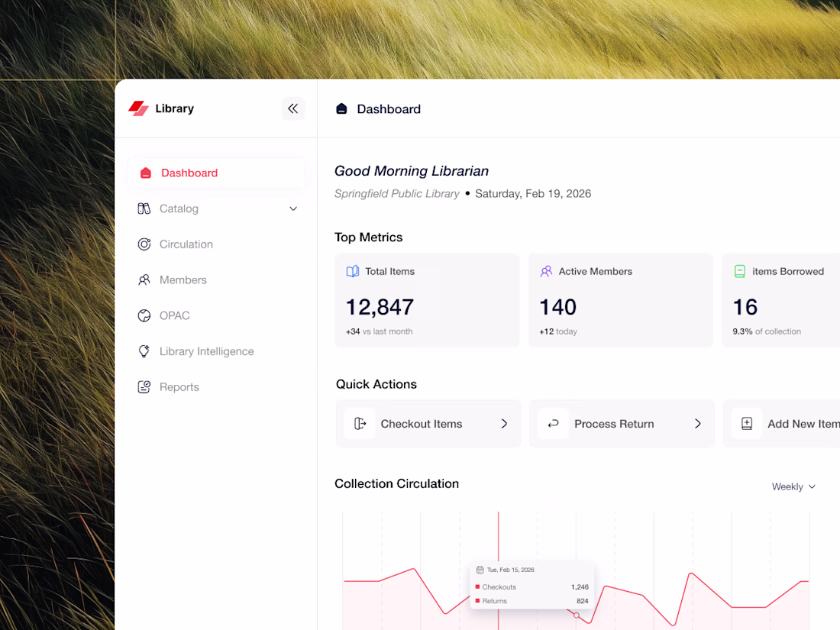This screenshot has height=630, width=840.
Task: Click the 16 items borrowed value
Action: (745, 308)
